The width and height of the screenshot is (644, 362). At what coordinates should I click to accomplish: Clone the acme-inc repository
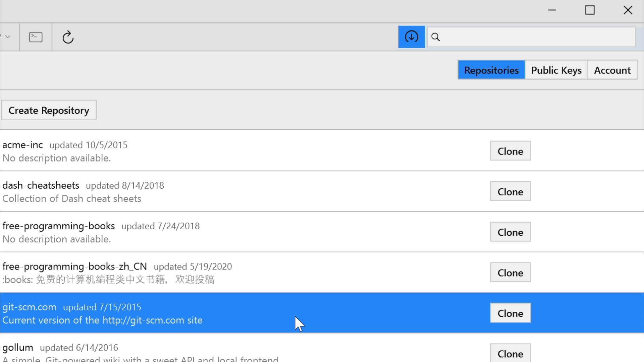click(x=510, y=151)
